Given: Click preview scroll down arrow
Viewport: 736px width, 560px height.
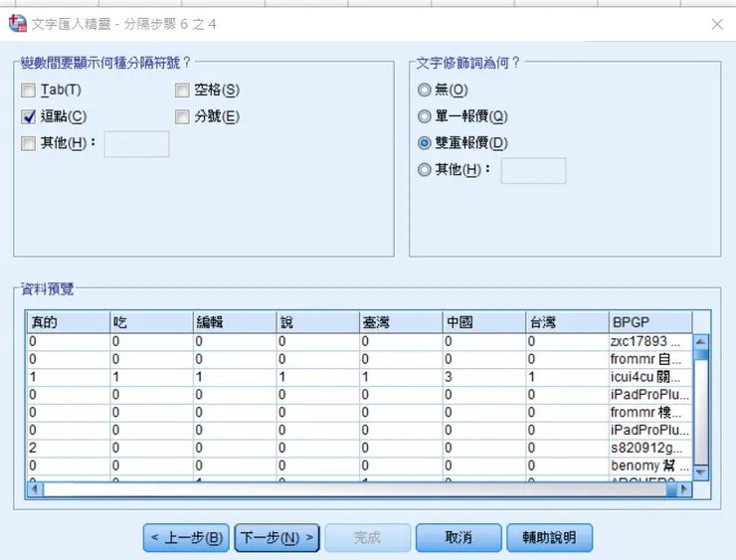Looking at the screenshot, I should pyautogui.click(x=701, y=472).
